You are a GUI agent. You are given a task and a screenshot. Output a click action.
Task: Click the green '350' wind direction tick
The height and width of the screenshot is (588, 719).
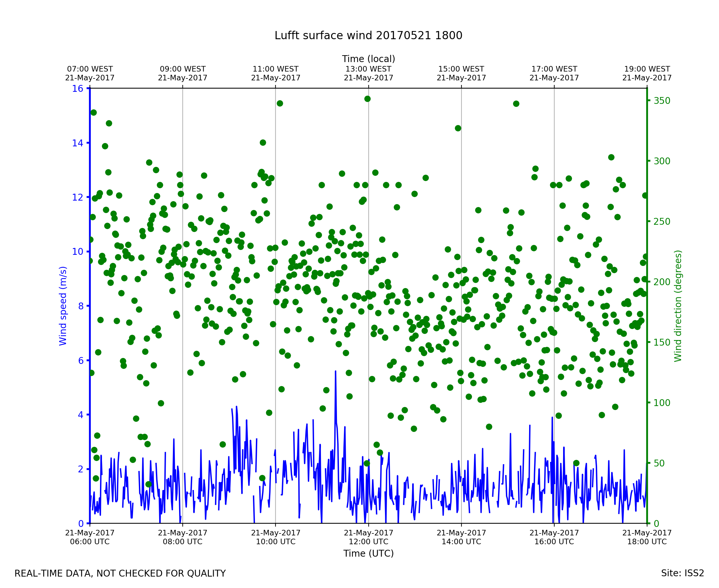point(662,101)
